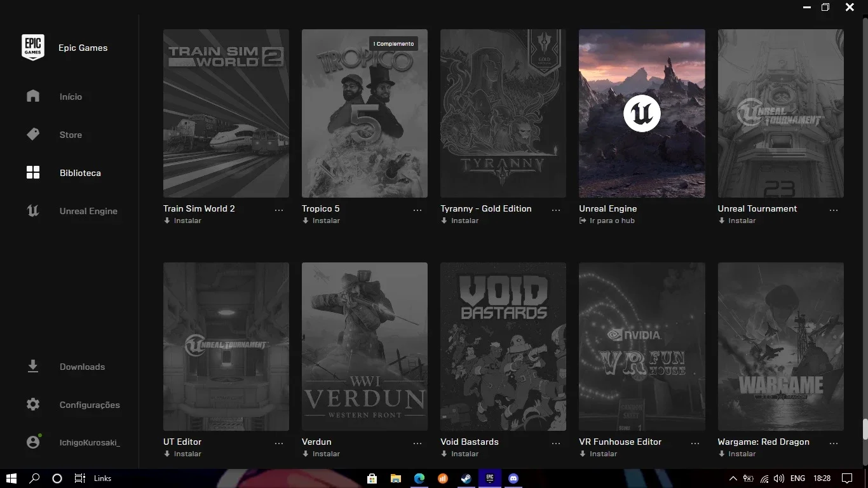Open the Downloads page
This screenshot has height=488, width=868.
[x=82, y=367]
